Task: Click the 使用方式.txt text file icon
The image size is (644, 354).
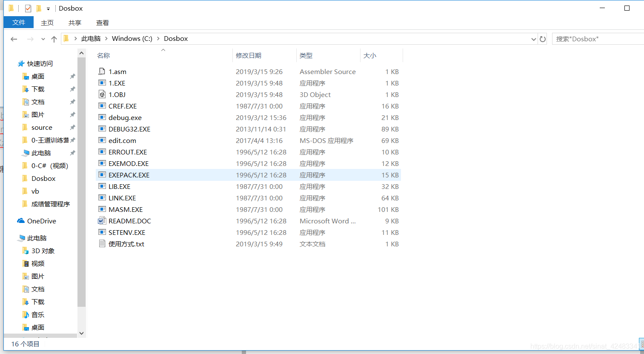Action: click(102, 244)
